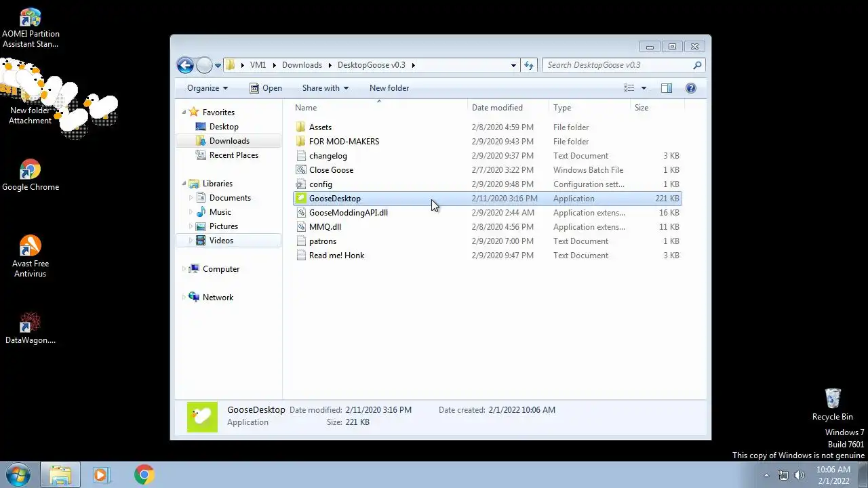The image size is (868, 488).
Task: Select the Read me! Honk file icon
Action: 301,256
